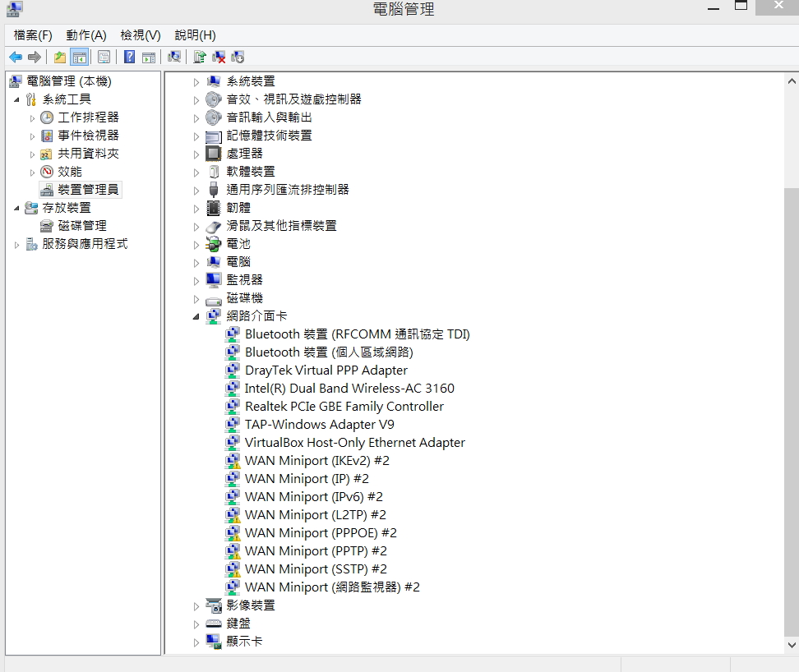Select TAP-Windows Adapter V9

point(320,425)
